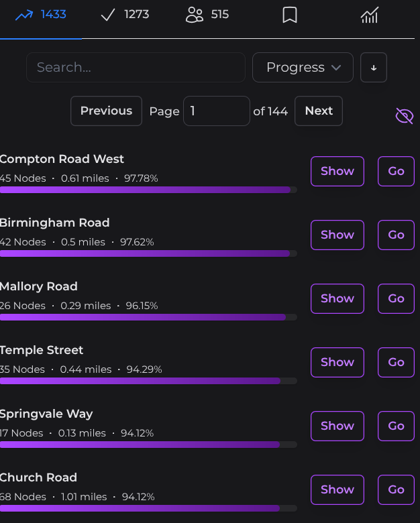The image size is (420, 523).
Task: Go to the Next page
Action: tap(319, 111)
